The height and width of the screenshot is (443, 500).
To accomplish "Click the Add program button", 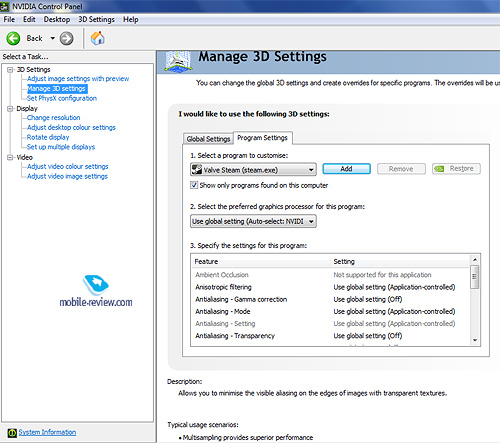I will click(346, 169).
